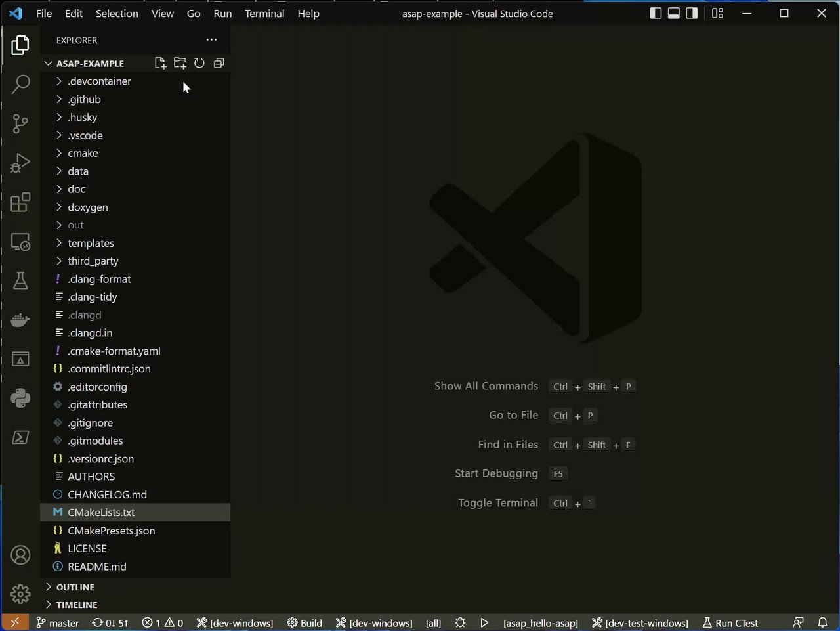
Task: Open the Run and Debug view
Action: (20, 163)
